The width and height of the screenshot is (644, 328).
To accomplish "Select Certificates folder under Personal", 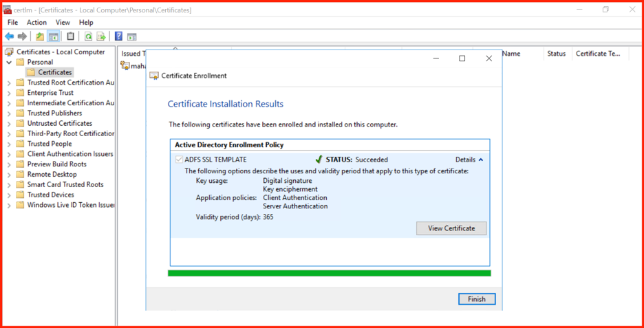I will [x=55, y=72].
